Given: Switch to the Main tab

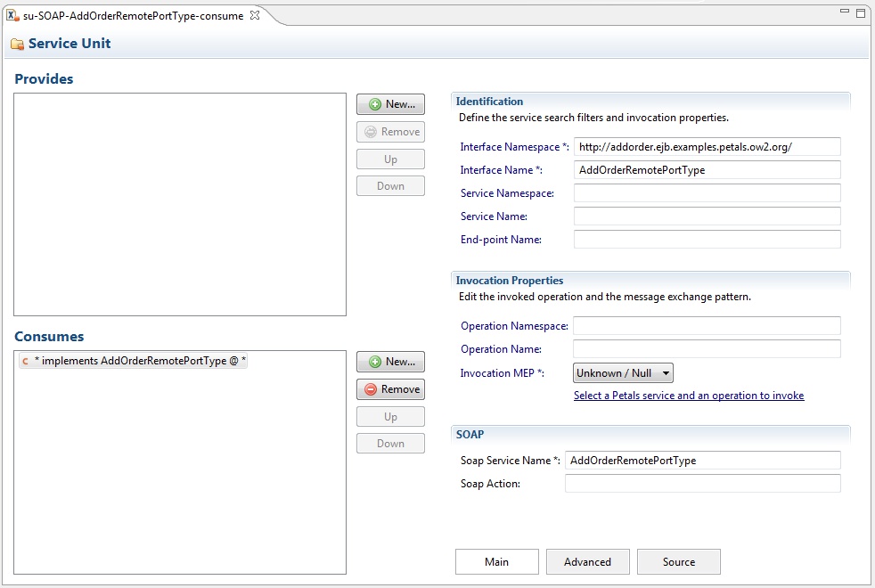Looking at the screenshot, I should click(496, 561).
